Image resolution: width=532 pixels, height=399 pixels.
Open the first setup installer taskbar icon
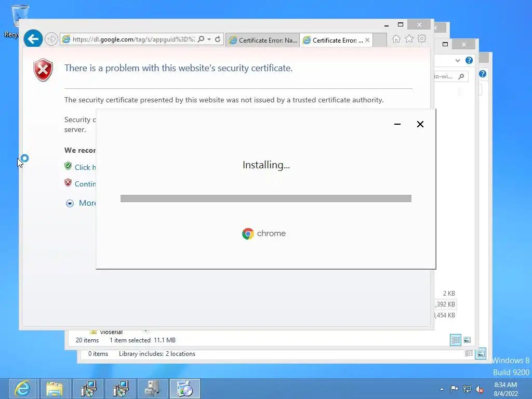point(88,389)
